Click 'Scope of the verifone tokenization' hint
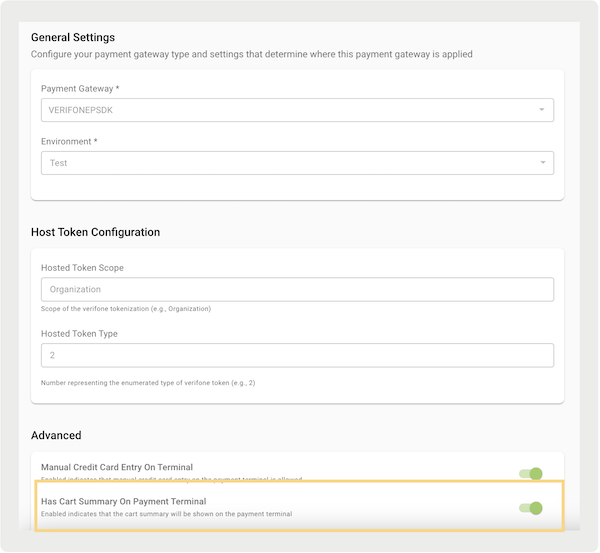This screenshot has width=600, height=553. (126, 309)
